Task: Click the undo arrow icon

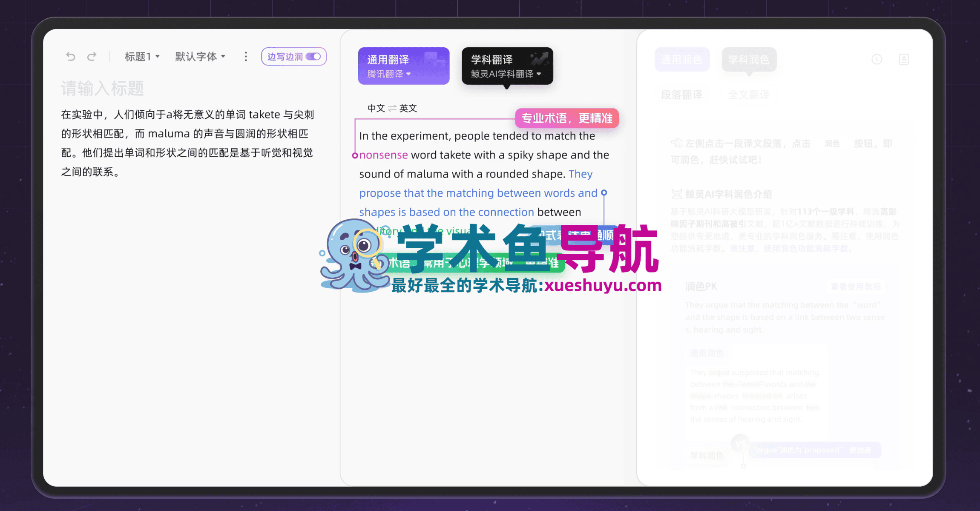Action: pos(71,57)
